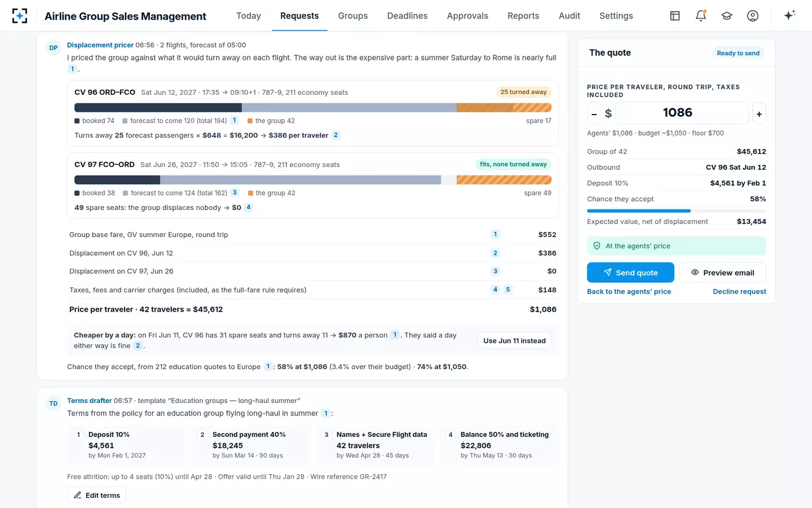
Task: Open the Settings tab
Action: pyautogui.click(x=616, y=16)
